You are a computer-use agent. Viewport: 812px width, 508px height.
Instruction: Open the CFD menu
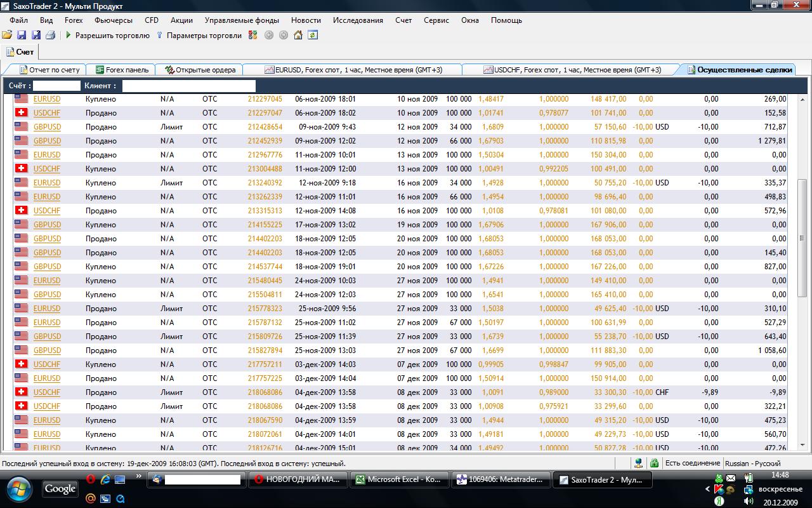pyautogui.click(x=152, y=20)
